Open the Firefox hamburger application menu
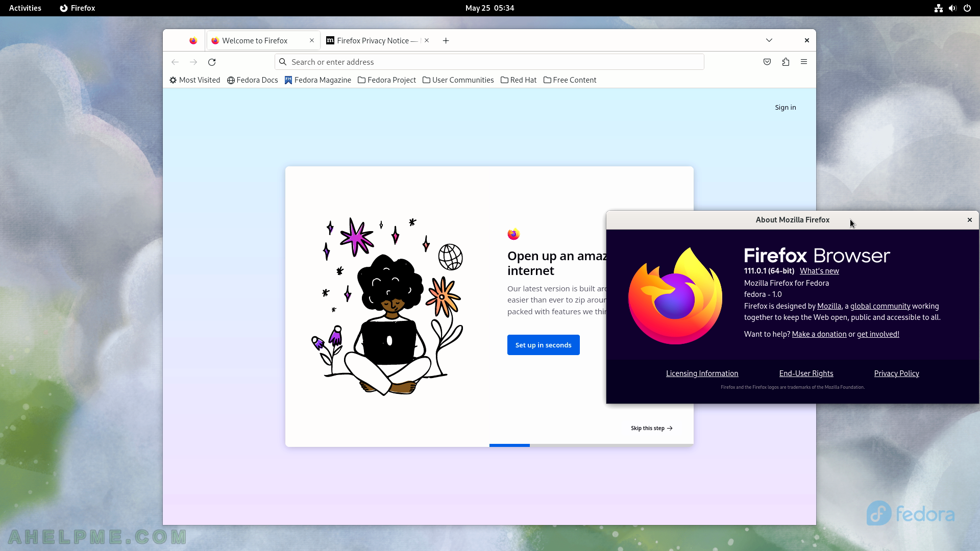 [804, 62]
